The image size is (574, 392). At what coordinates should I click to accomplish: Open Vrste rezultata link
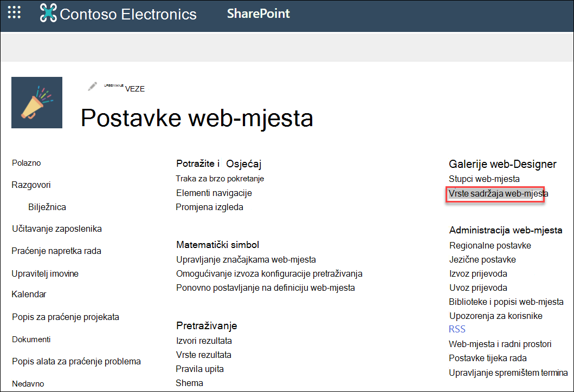pos(204,355)
